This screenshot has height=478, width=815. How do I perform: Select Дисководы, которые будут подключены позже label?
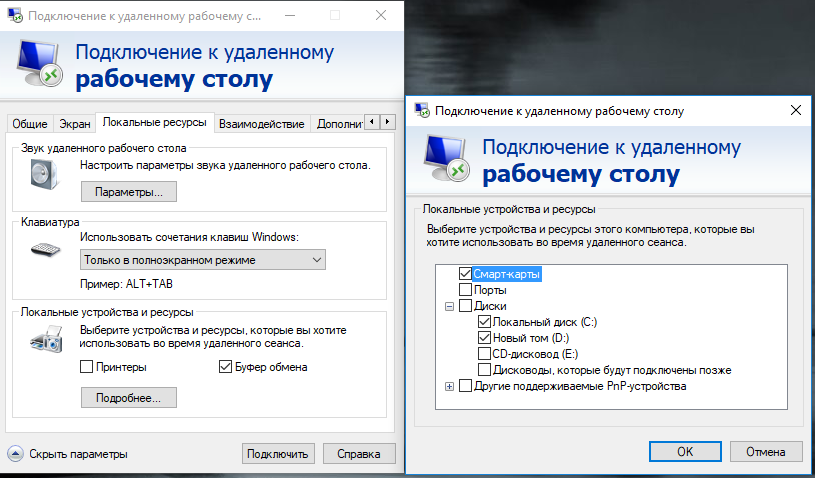click(612, 370)
